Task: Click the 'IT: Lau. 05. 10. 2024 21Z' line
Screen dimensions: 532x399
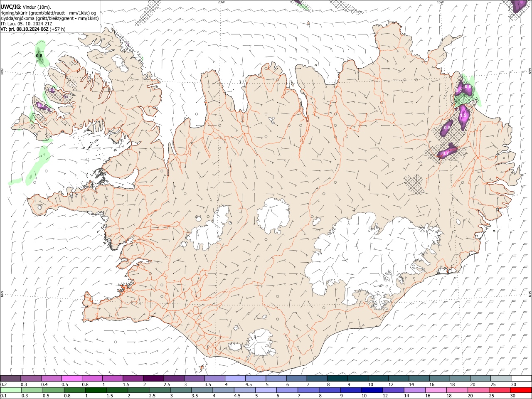Action: coord(26,24)
